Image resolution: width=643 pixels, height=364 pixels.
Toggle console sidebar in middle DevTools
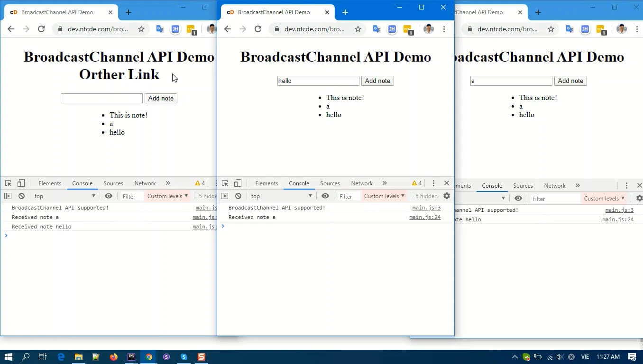[225, 196]
